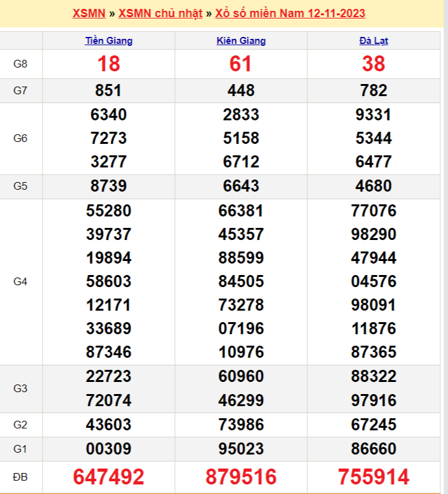Viewport: 448px width, 494px height.
Task: Select Đà Lạt G8 number 38
Action: coord(374,64)
